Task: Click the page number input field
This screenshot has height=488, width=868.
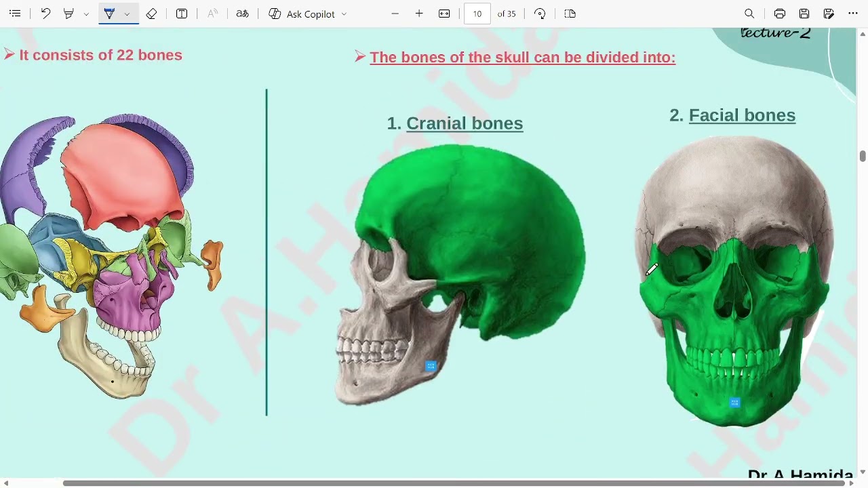Action: [x=477, y=14]
